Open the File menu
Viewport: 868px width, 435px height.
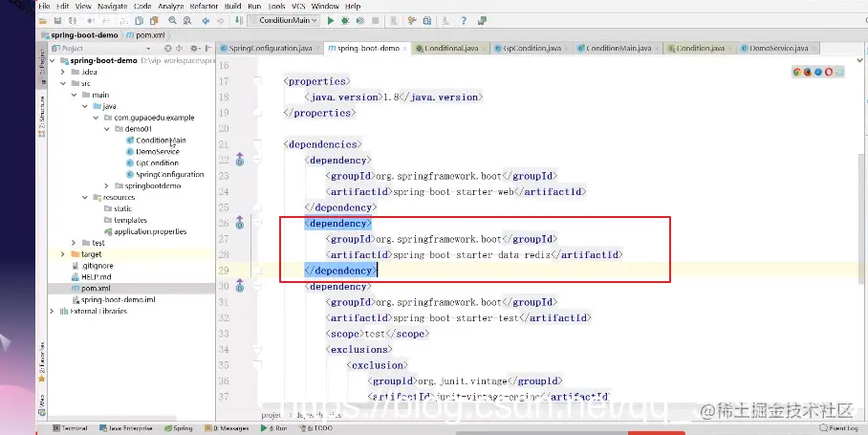point(44,6)
